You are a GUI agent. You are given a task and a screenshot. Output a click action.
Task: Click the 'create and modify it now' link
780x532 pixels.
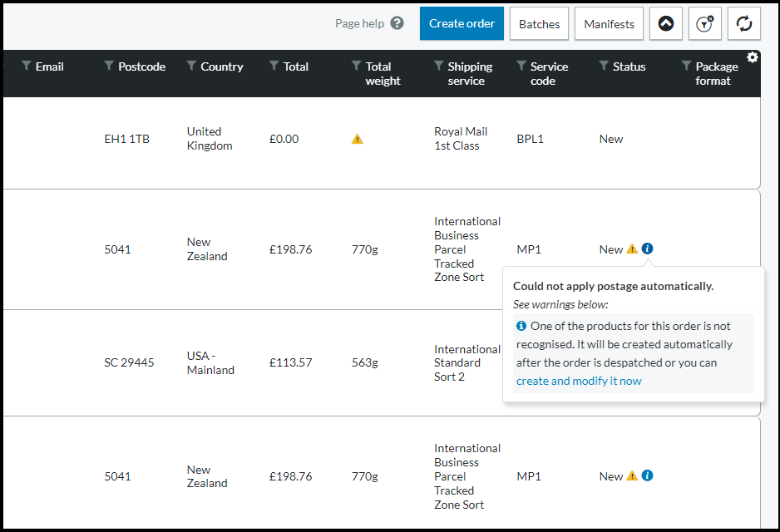(x=579, y=381)
